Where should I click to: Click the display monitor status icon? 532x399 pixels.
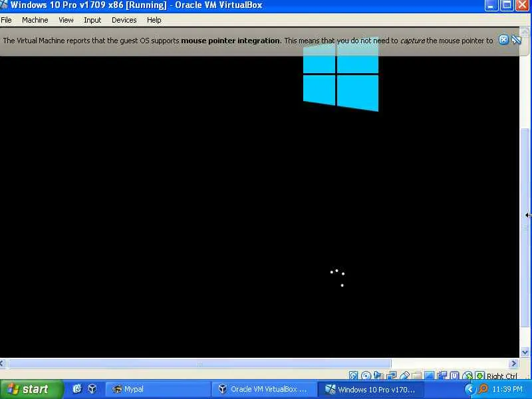[x=429, y=375]
